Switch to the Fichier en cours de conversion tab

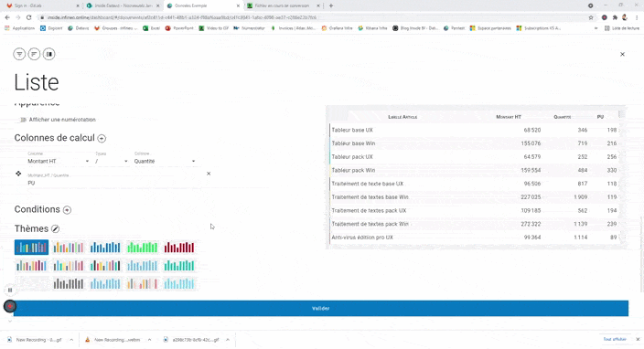point(284,5)
